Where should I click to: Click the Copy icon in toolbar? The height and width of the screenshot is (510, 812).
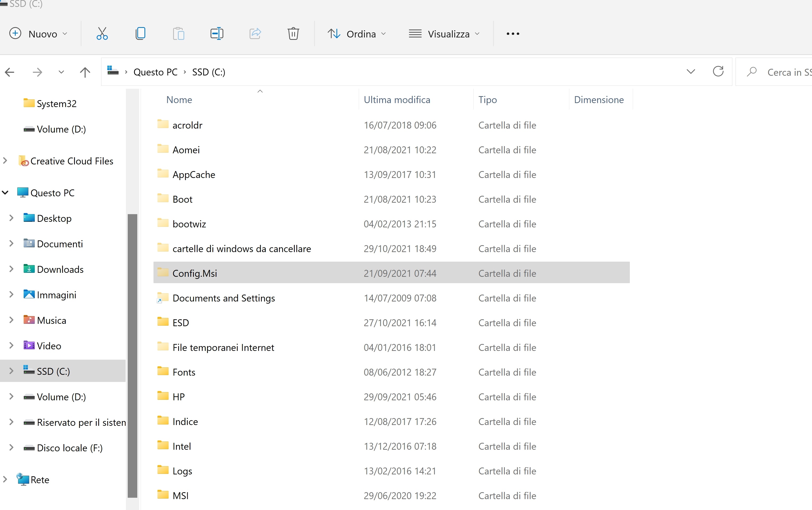tap(140, 34)
